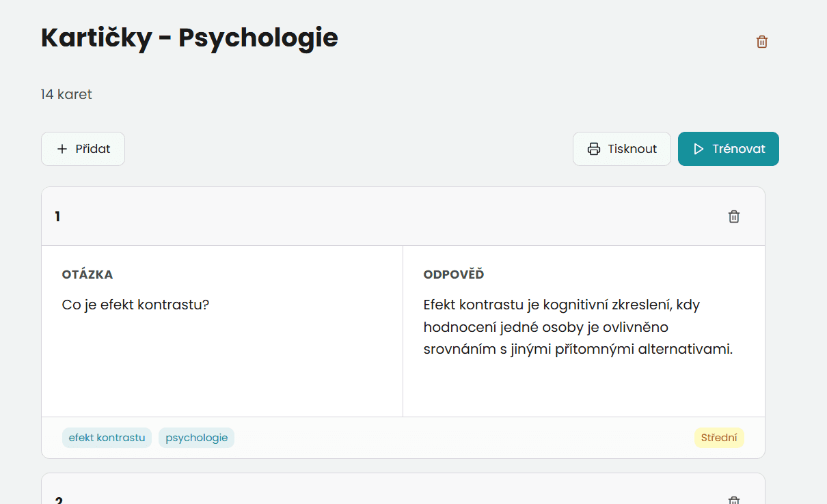Screen dimensions: 827x504
Task: Click the Střední difficulty label
Action: pyautogui.click(x=719, y=438)
